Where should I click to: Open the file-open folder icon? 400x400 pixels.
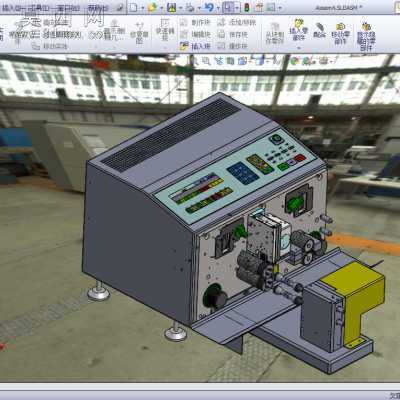coord(152,7)
